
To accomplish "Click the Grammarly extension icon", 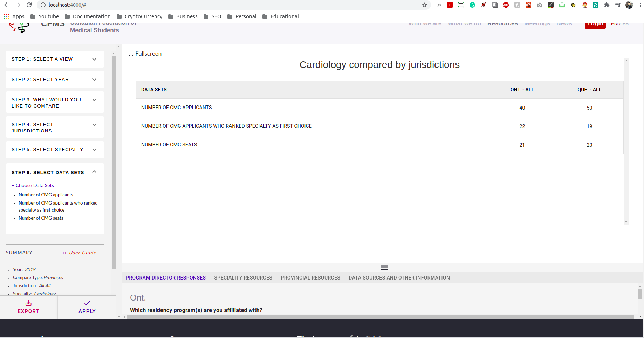I will point(472,5).
